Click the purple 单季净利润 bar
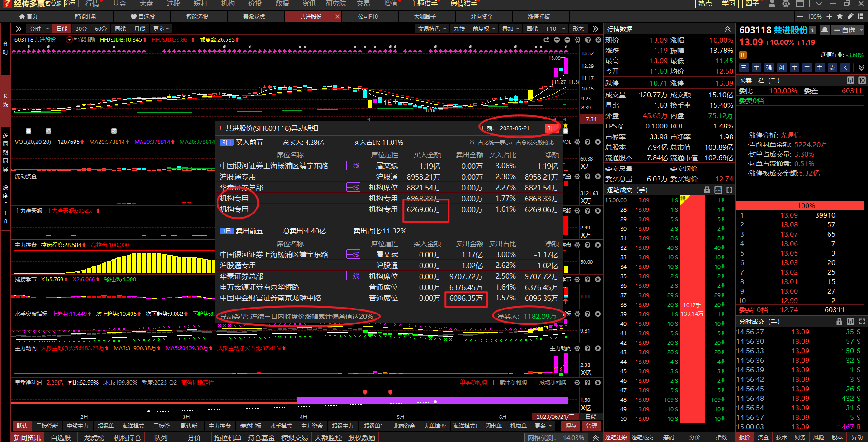 [432, 400]
